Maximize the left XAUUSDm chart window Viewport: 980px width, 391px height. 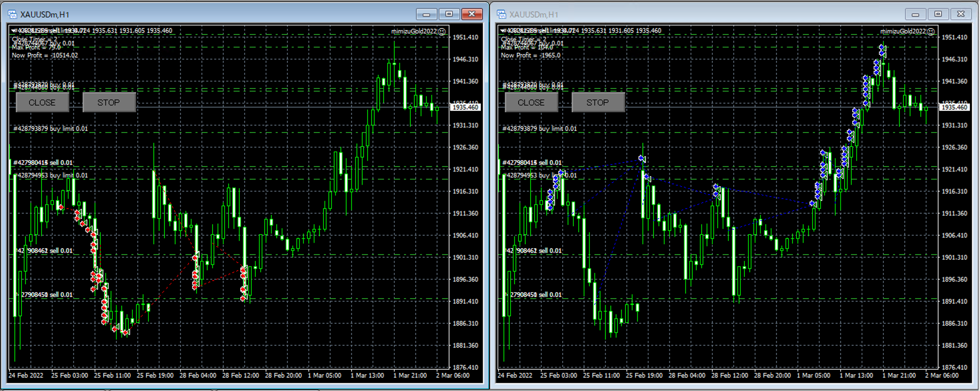(x=449, y=14)
